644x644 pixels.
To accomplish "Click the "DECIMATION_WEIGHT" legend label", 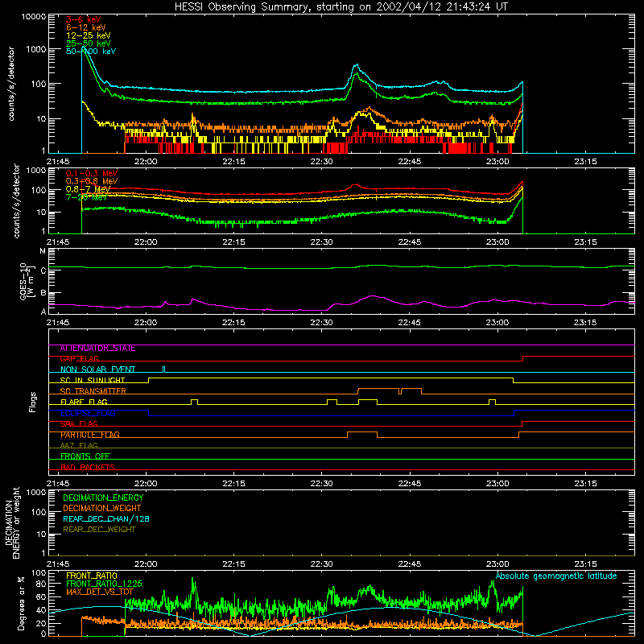I will coord(102,508).
